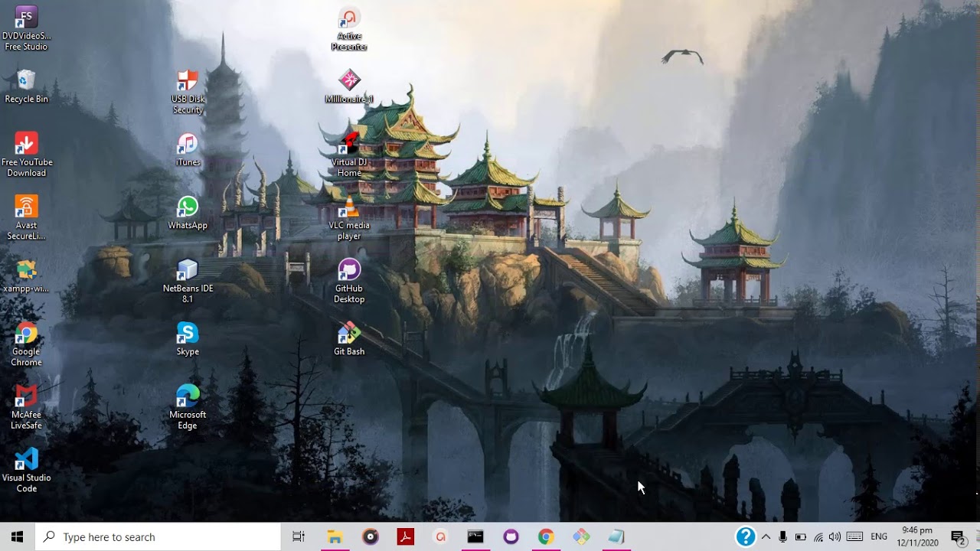
Task: Open the round disc media app on taskbar
Action: pyautogui.click(x=371, y=536)
